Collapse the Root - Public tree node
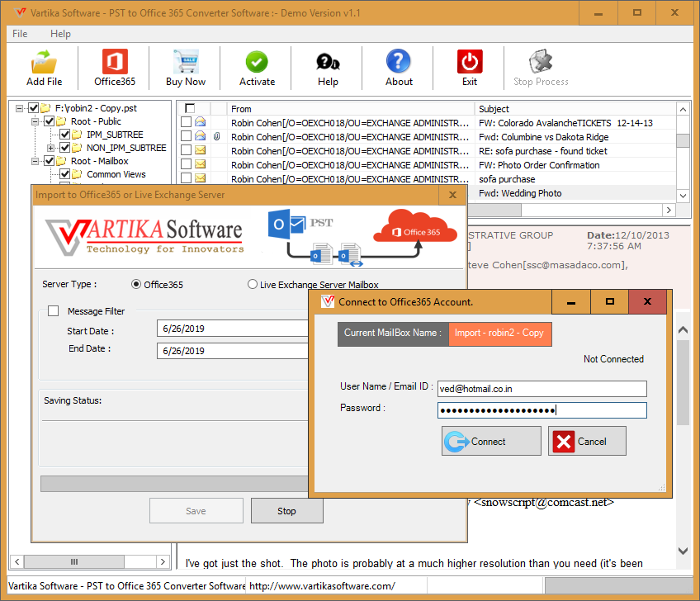This screenshot has height=601, width=700. pos(35,121)
